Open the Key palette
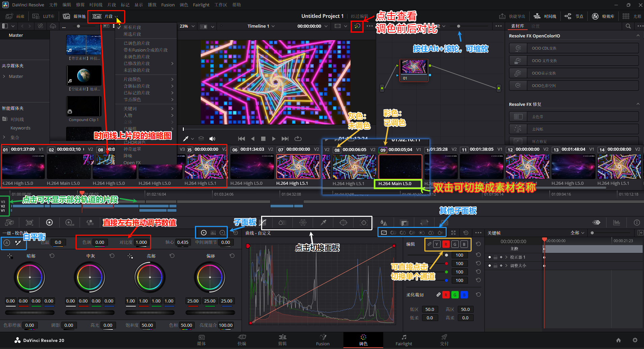Image resolution: width=644 pixels, height=349 pixels. coord(404,223)
